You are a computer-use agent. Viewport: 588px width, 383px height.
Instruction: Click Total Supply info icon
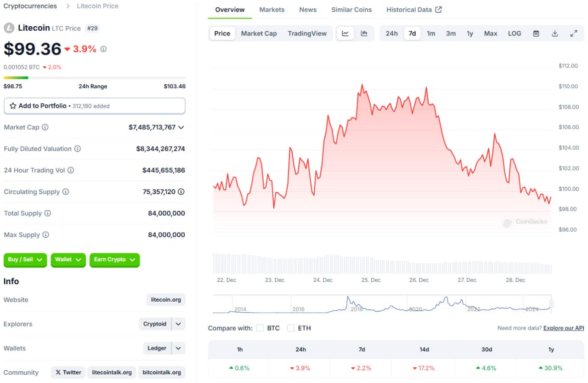(47, 213)
